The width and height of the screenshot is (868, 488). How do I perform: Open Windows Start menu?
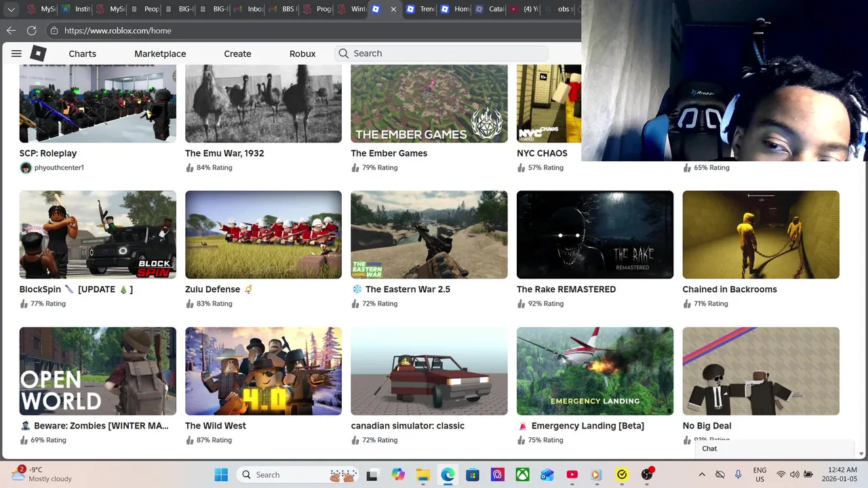click(221, 474)
